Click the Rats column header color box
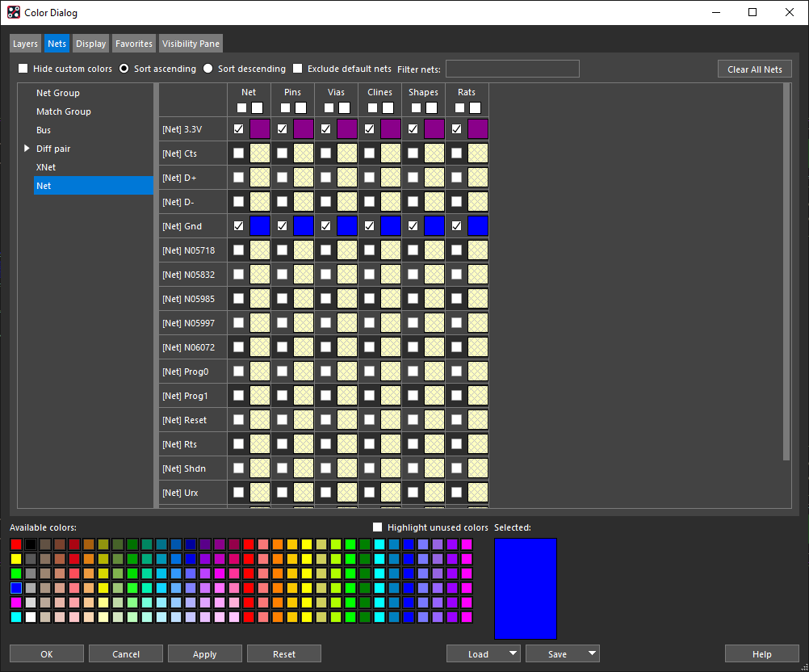 (476, 108)
